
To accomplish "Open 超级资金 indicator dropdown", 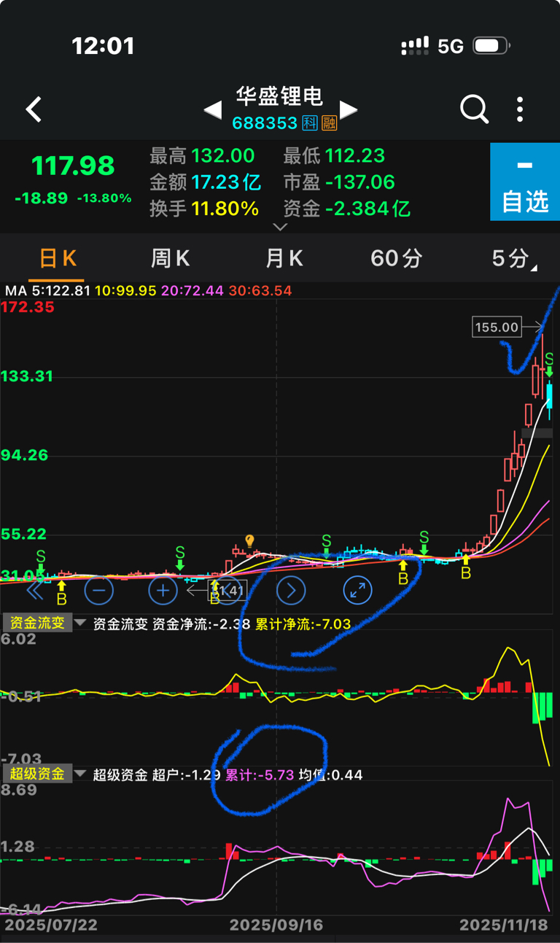I will [x=45, y=774].
